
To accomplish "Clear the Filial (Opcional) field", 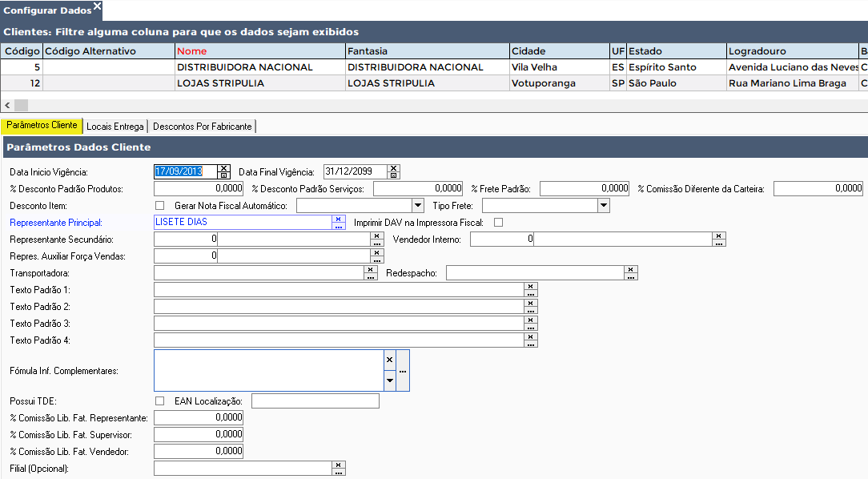I will (338, 464).
